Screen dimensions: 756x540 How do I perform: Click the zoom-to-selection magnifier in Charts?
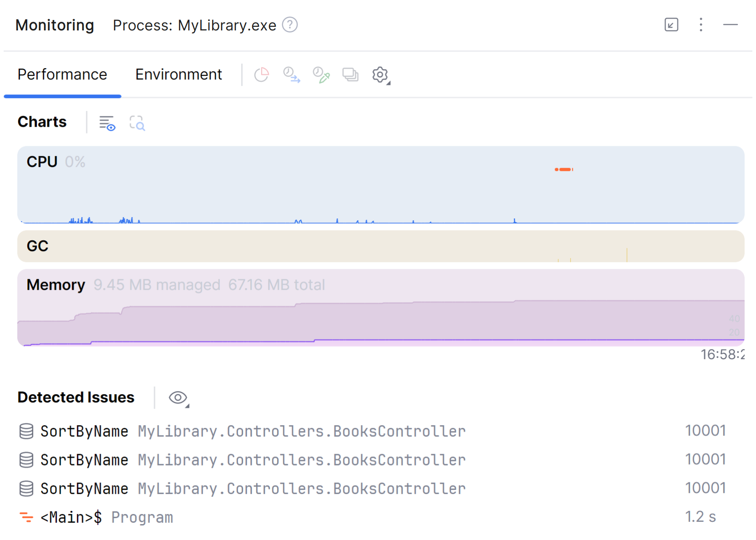[137, 123]
